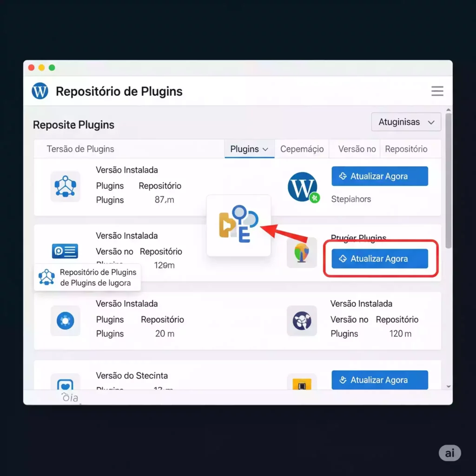The image size is (476, 476).
Task: Click the blue heart plugin icon
Action: 65,383
